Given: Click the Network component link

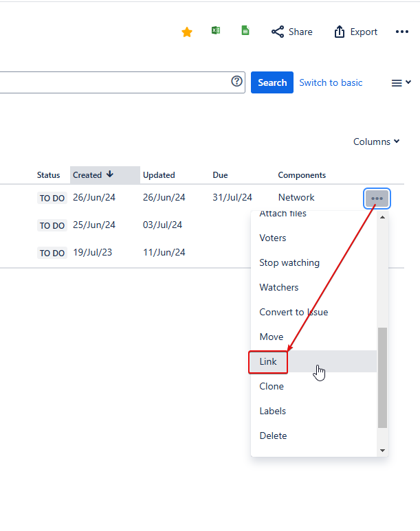Looking at the screenshot, I should (x=296, y=197).
